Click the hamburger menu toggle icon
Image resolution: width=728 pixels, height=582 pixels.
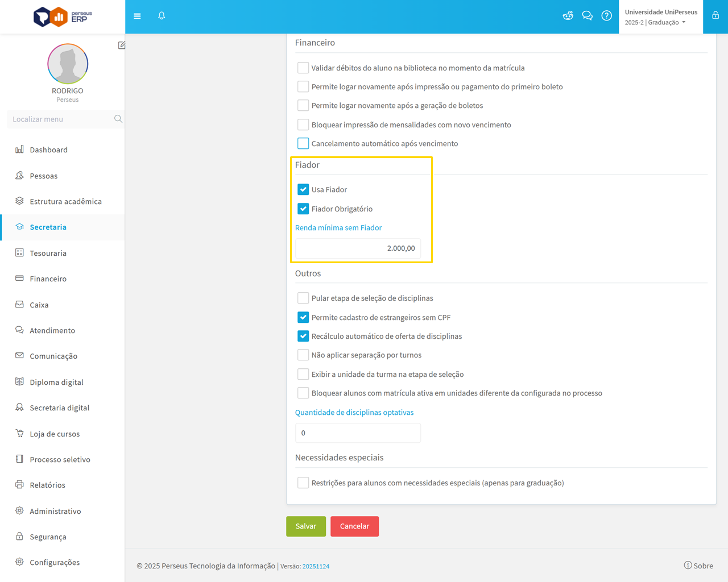pos(137,16)
